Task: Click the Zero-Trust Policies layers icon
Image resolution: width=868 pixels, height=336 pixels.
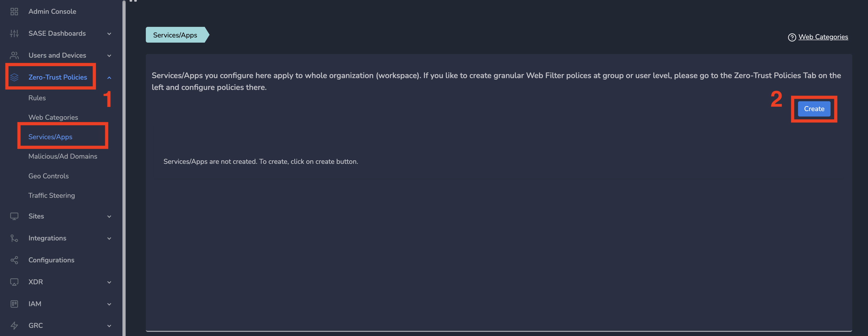Action: point(14,77)
